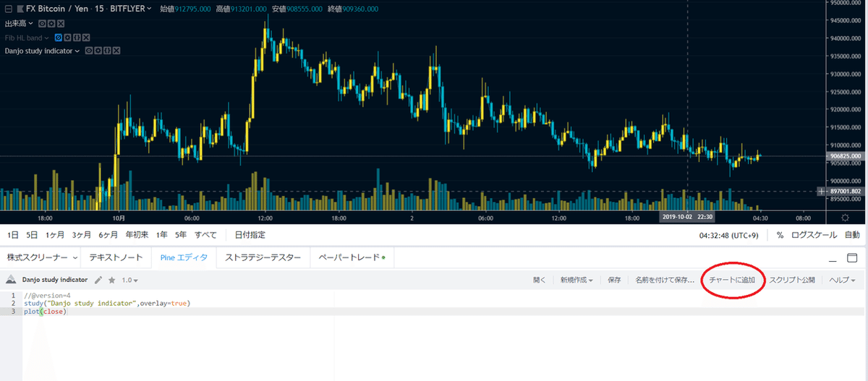
Task: Maximize the Pine editor panel
Action: pyautogui.click(x=851, y=257)
